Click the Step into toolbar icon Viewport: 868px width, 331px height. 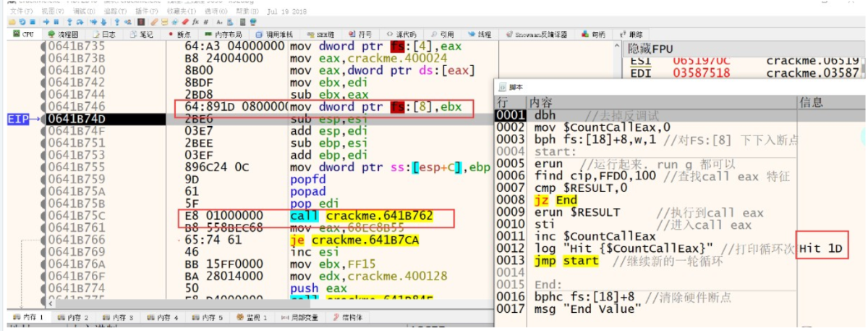coord(69,22)
